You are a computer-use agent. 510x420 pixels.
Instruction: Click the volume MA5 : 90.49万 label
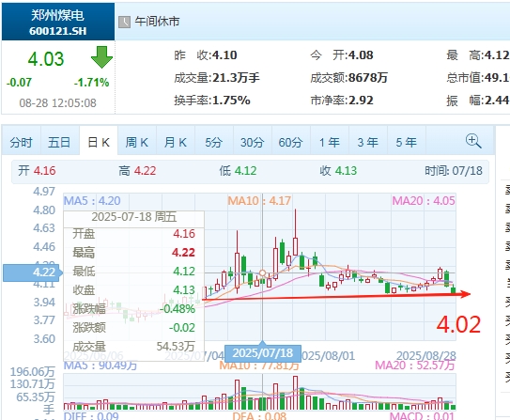click(x=100, y=366)
